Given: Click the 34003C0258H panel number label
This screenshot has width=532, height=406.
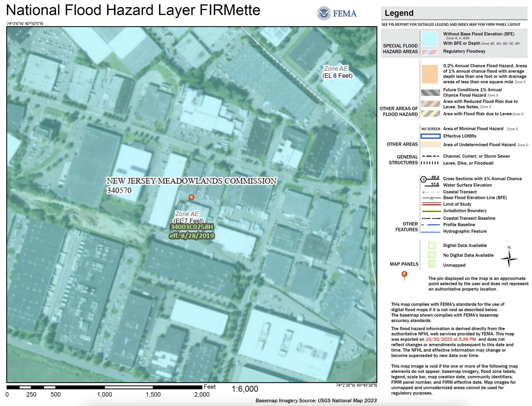Looking at the screenshot, I should pos(192,227).
